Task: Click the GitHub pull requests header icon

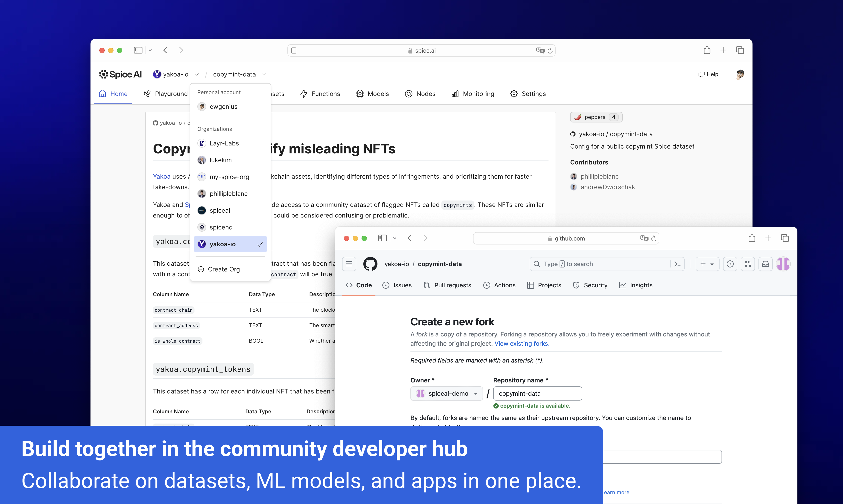Action: (x=747, y=264)
